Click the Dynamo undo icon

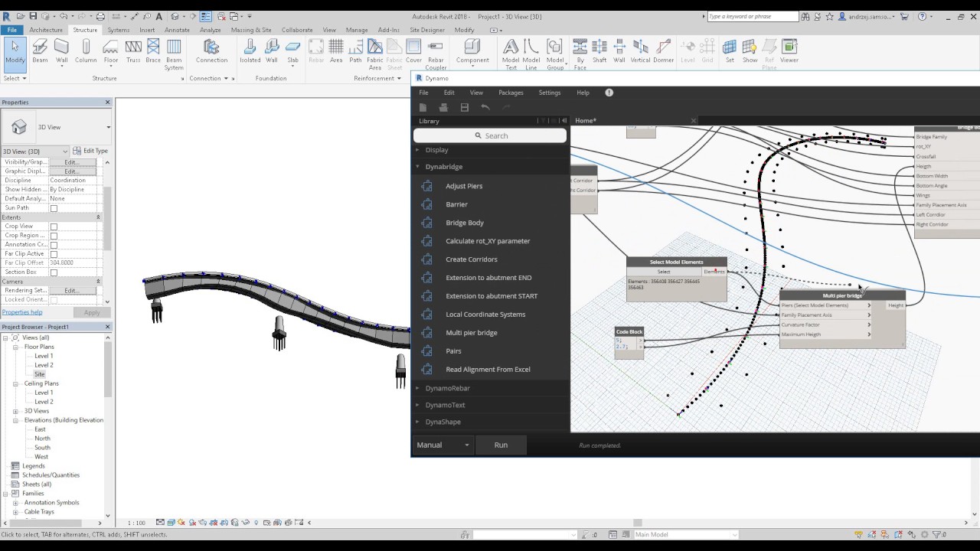pos(485,108)
